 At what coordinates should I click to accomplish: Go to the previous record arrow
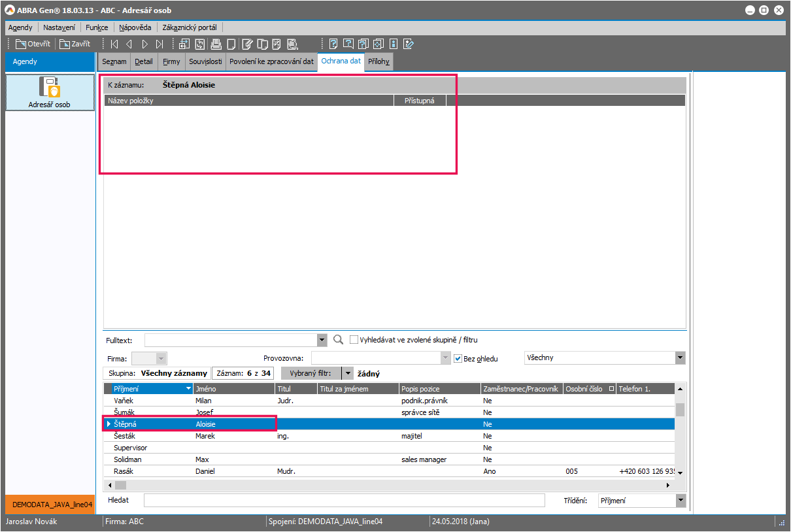coord(129,44)
